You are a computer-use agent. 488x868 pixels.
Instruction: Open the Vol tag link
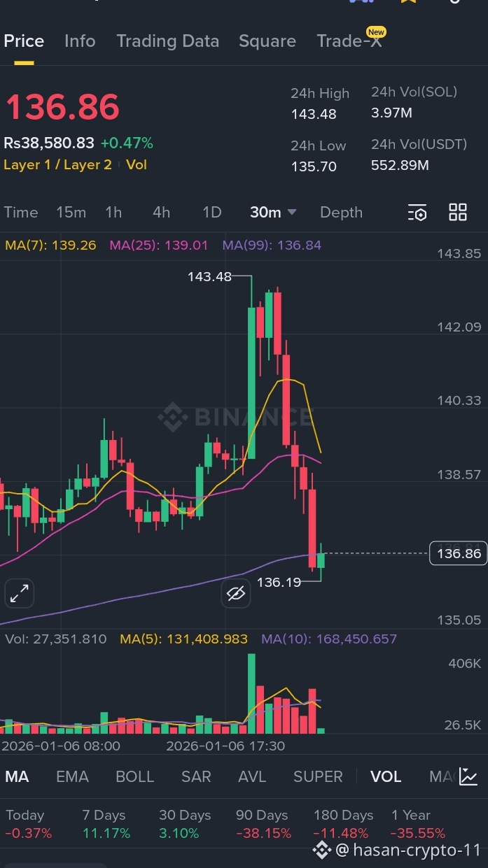pyautogui.click(x=137, y=165)
